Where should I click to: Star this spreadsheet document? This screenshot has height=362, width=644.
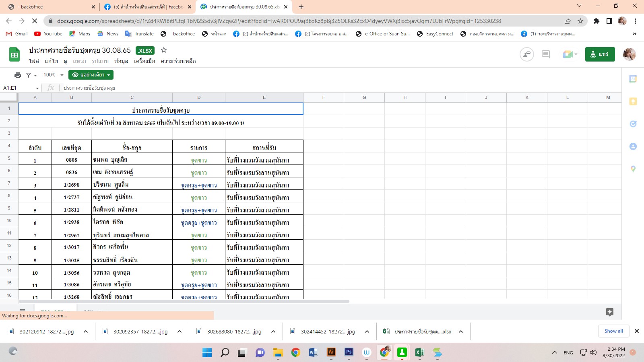pyautogui.click(x=164, y=50)
